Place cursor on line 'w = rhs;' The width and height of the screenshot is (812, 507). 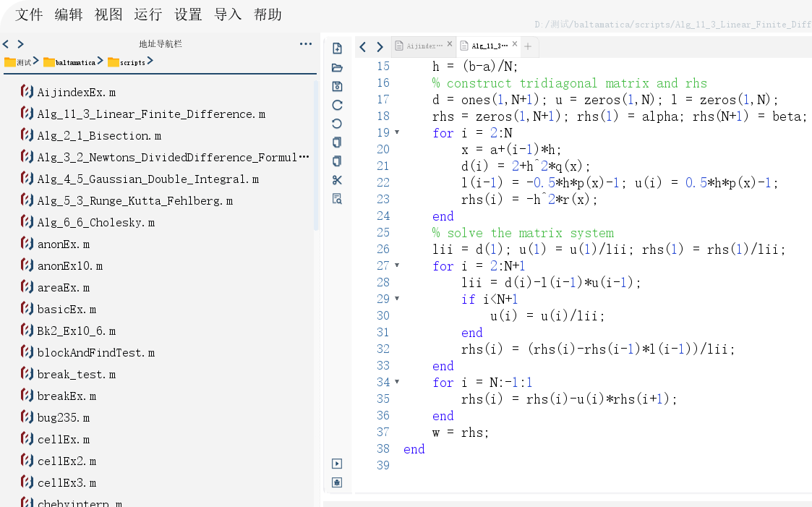pos(461,433)
